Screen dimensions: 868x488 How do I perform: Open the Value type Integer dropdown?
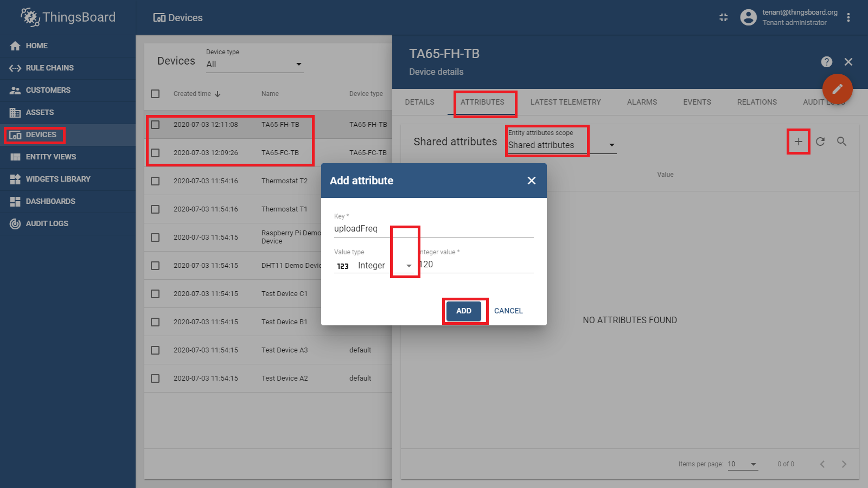(x=374, y=266)
